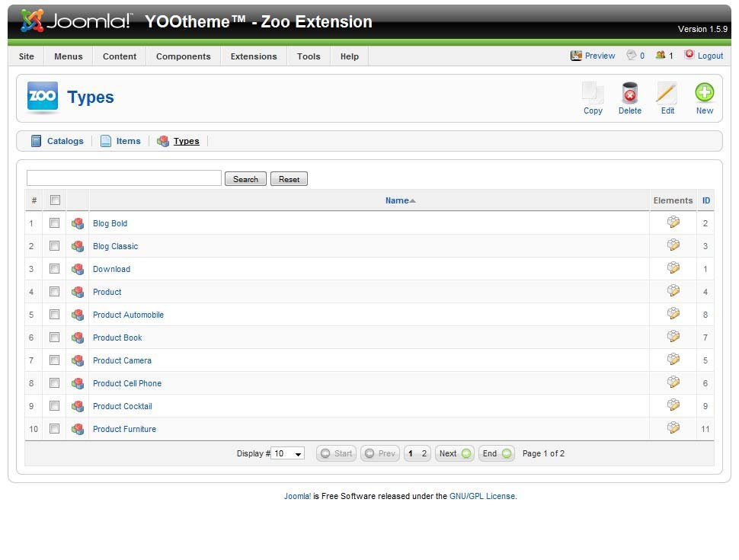The image size is (739, 560).
Task: Open elements editor for Product Cocktail
Action: (673, 405)
